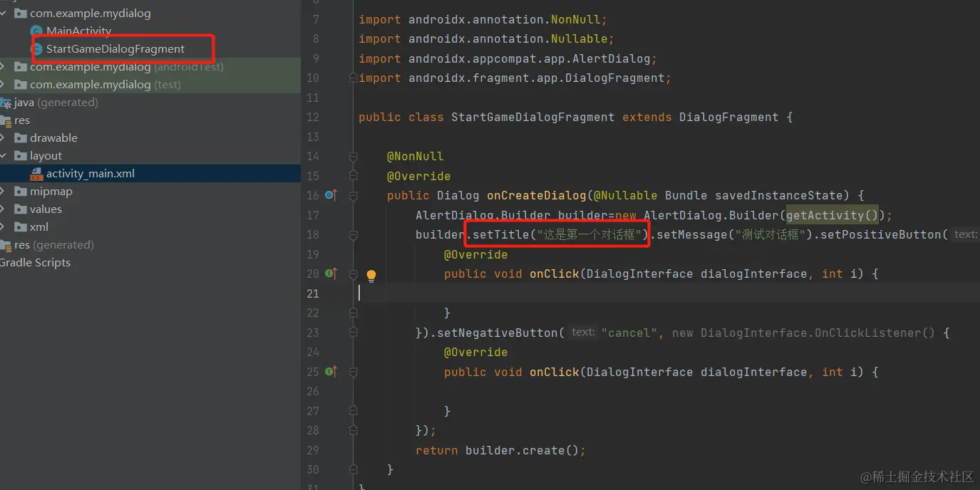This screenshot has width=980, height=490.
Task: Expand the com.example.mydialog (test) package
Action: click(4, 85)
